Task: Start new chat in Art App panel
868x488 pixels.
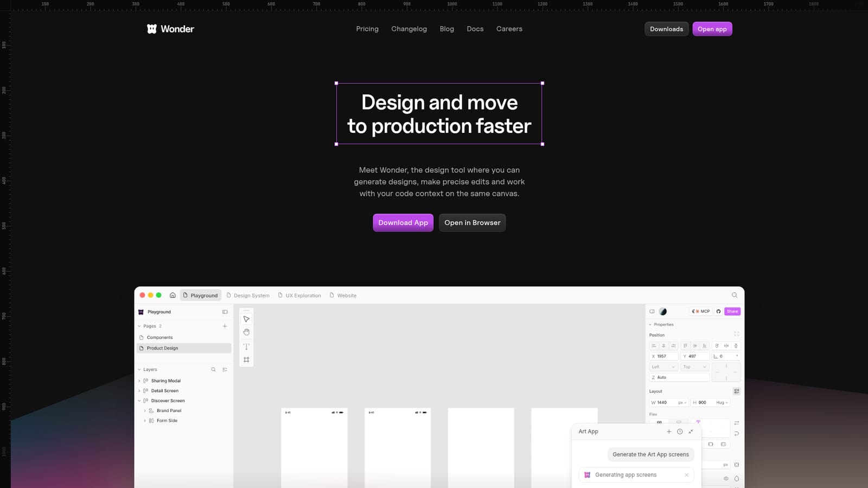Action: pos(669,432)
